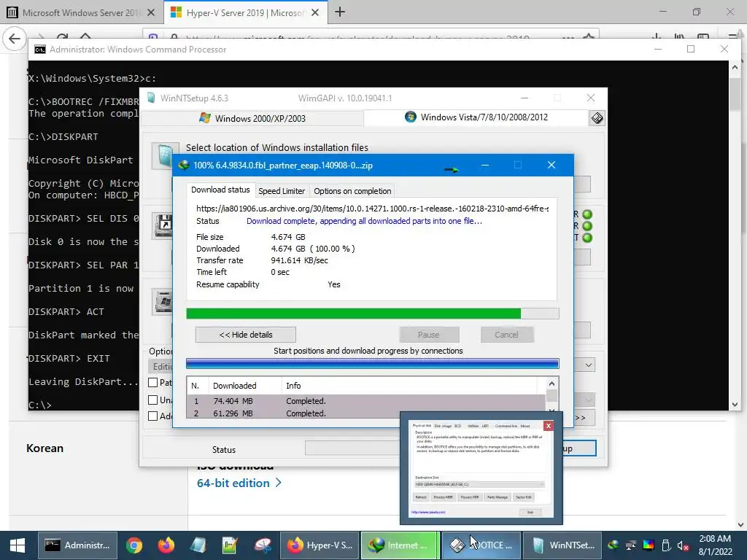Open the Snipping Tool taskbar icon
747x560 pixels.
(262, 545)
